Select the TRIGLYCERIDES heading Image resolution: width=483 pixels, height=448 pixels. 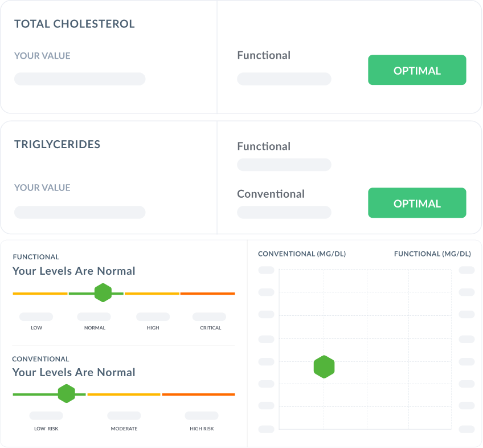(x=57, y=144)
